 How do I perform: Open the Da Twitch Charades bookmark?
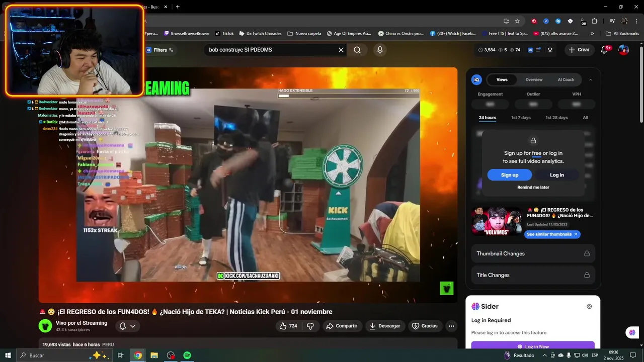(x=260, y=34)
